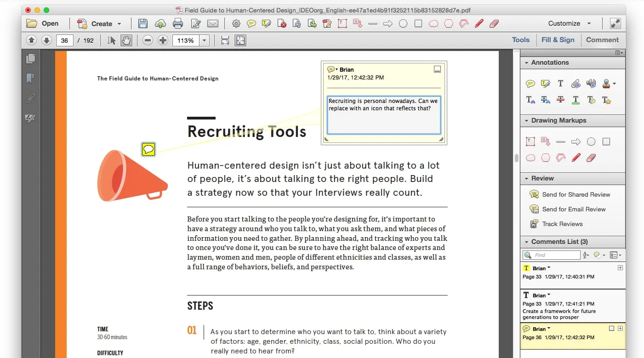Activate the Hand tool in the toolbar

(x=126, y=40)
